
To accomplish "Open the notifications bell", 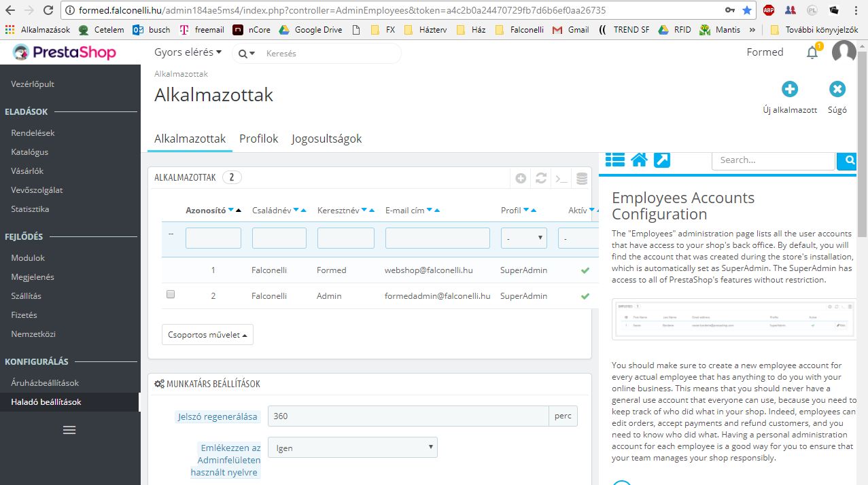I will pos(812,52).
